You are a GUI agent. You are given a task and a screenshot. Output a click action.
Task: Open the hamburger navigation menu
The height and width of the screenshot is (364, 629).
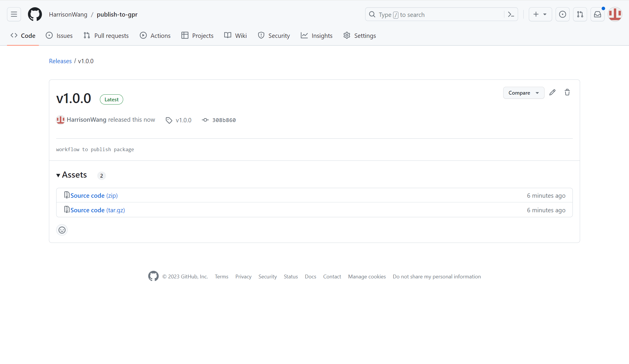coord(14,14)
